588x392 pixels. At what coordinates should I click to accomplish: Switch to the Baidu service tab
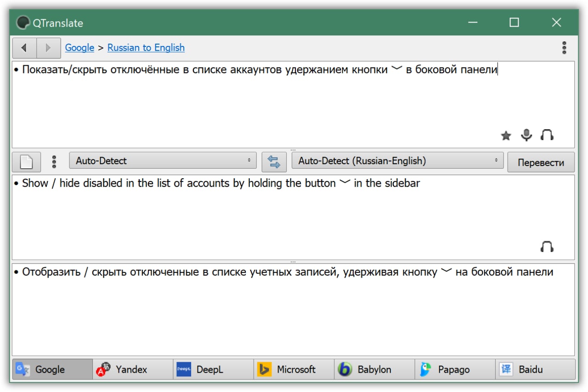[x=535, y=369]
